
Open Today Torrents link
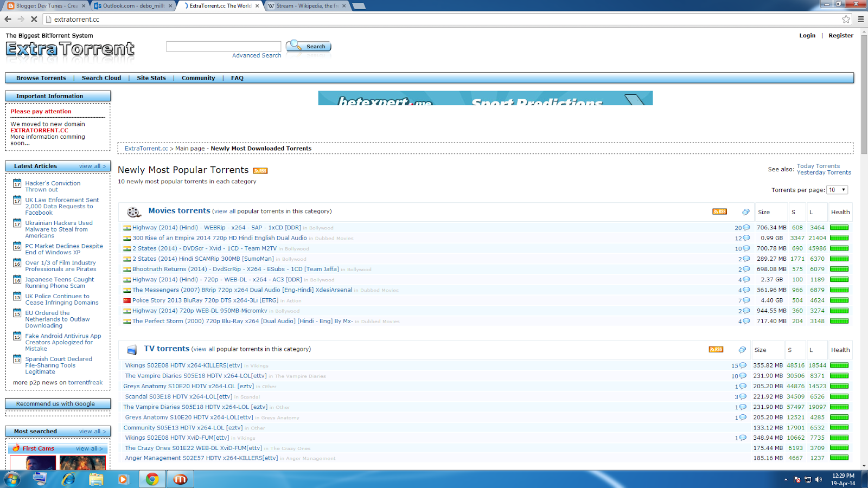pos(818,166)
